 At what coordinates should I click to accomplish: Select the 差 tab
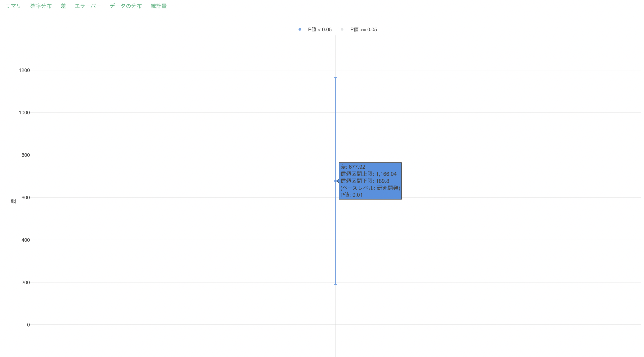coord(63,6)
